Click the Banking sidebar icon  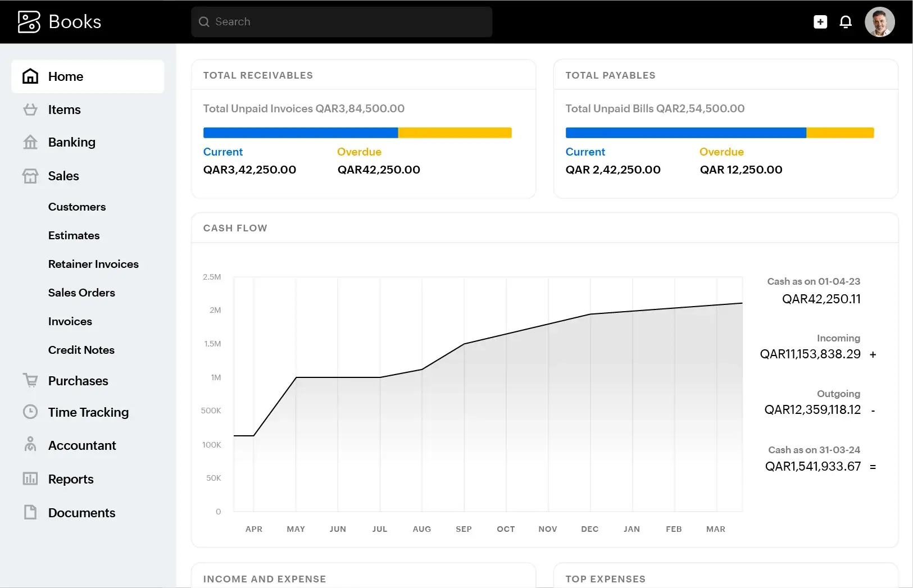pyautogui.click(x=30, y=142)
